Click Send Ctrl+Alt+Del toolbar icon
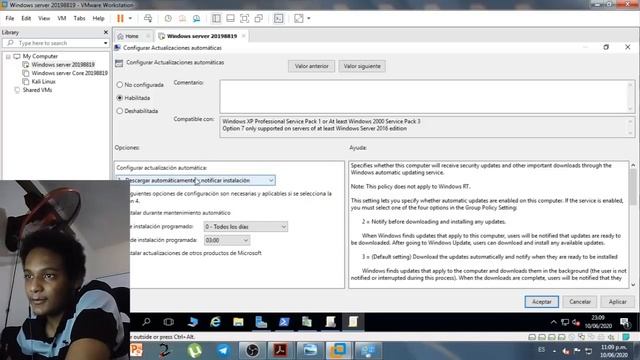Image resolution: width=640 pixels, height=360 pixels. pyautogui.click(x=148, y=18)
